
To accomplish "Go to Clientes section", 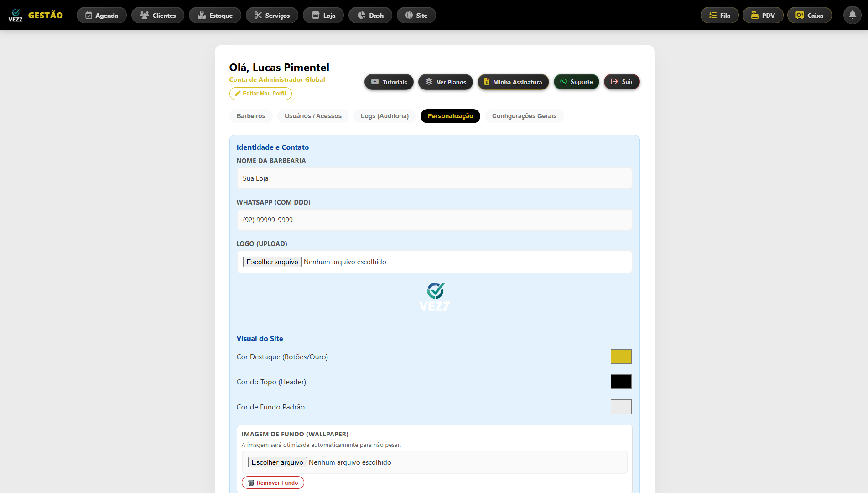I will (157, 15).
